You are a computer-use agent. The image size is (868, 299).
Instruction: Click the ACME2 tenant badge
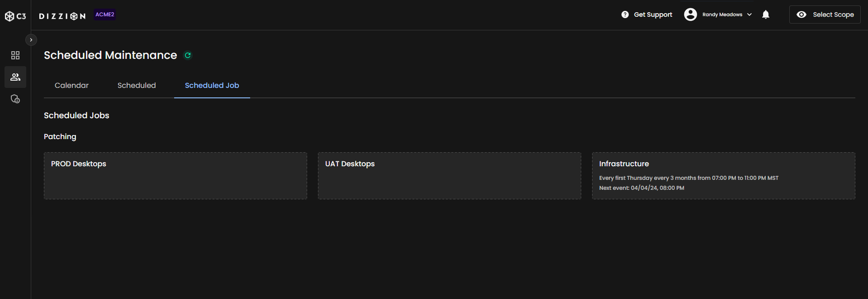pos(104,14)
